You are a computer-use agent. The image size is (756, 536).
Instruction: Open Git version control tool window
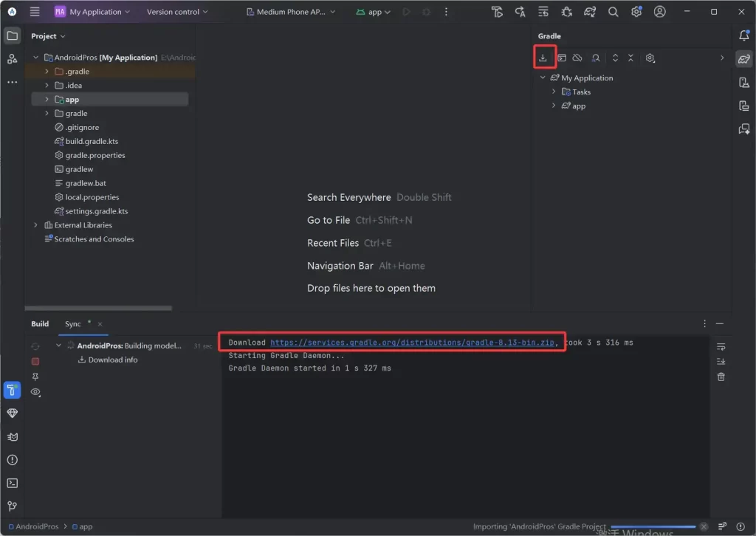pos(12,506)
